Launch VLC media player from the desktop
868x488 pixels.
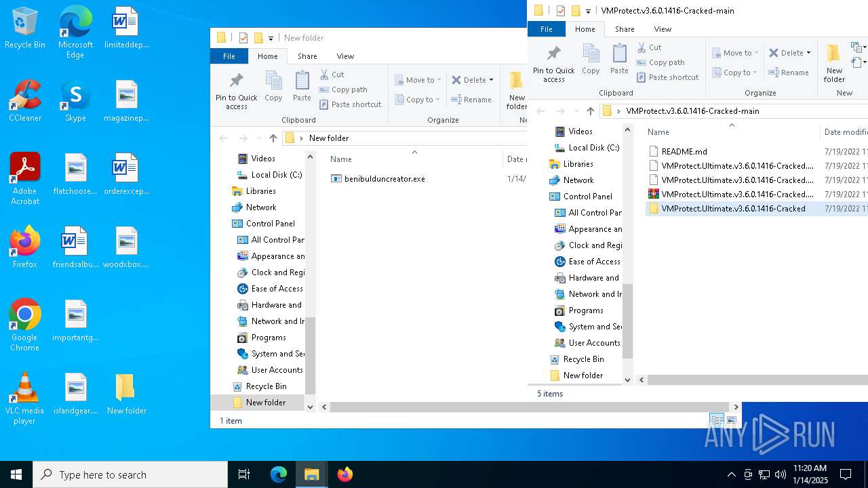pyautogui.click(x=25, y=399)
